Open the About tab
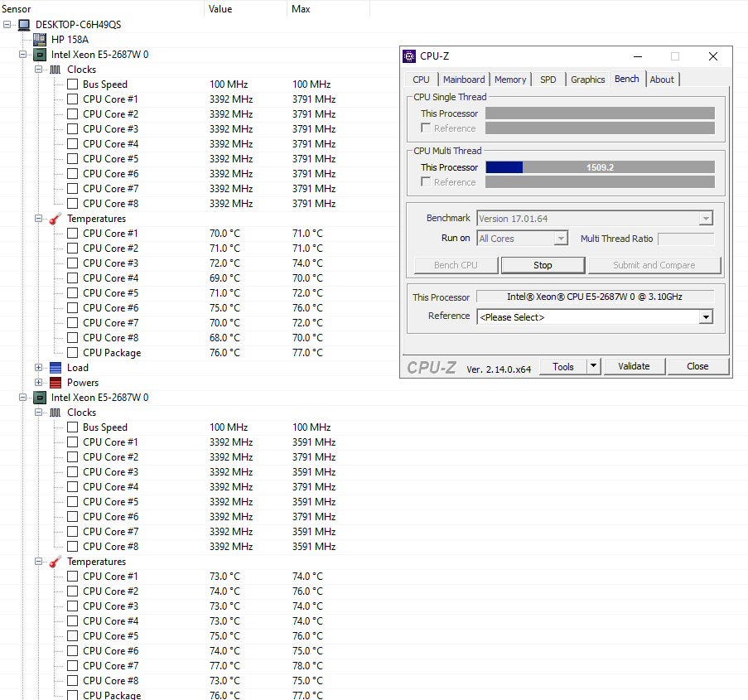This screenshot has width=748, height=700. [x=662, y=80]
